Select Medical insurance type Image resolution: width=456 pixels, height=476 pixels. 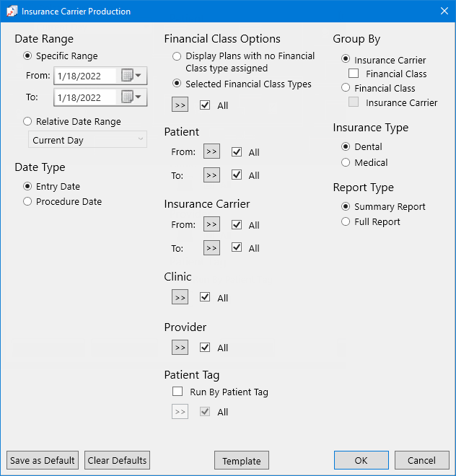(x=346, y=162)
